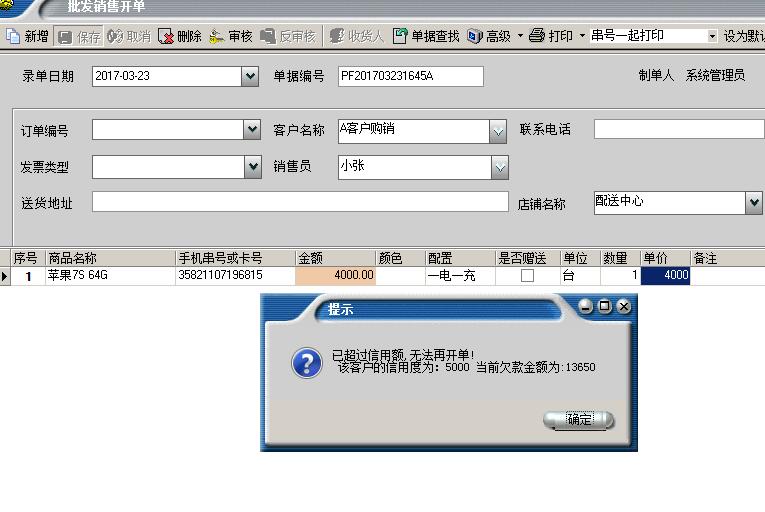Click the 打印 printer icon
Viewport: 765px width, 512px height.
point(537,36)
